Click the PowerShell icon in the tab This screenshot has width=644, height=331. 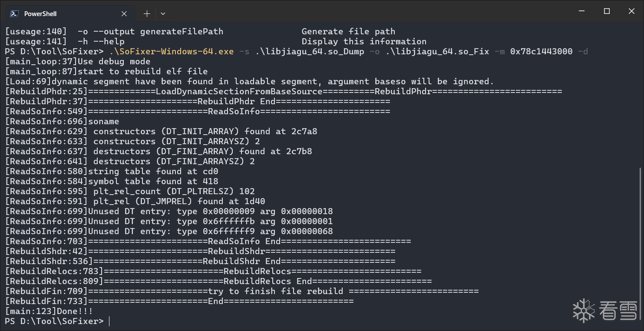(14, 13)
